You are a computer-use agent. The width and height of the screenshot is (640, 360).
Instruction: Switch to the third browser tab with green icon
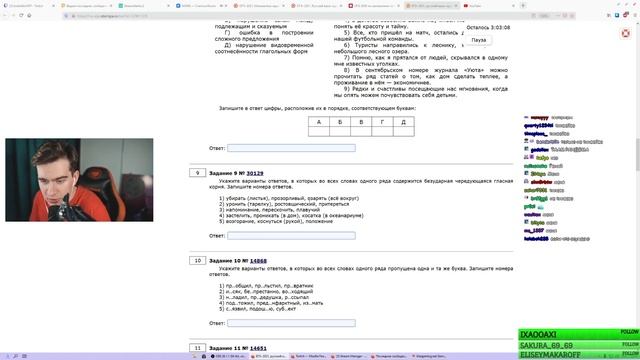(x=144, y=6)
